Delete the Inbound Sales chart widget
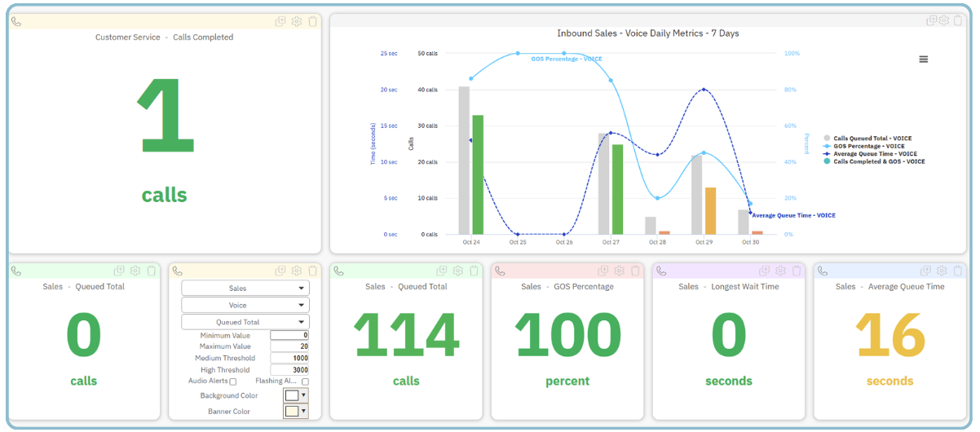 click(959, 20)
